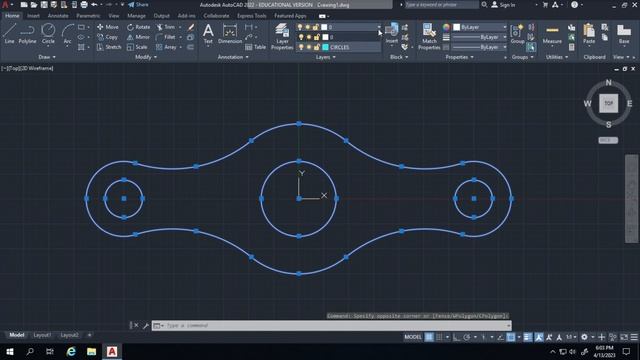Click the Fillet tool

[166, 37]
